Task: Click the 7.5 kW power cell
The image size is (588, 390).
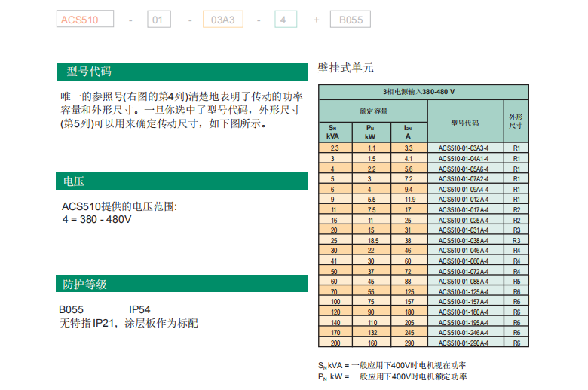Action: coord(372,210)
